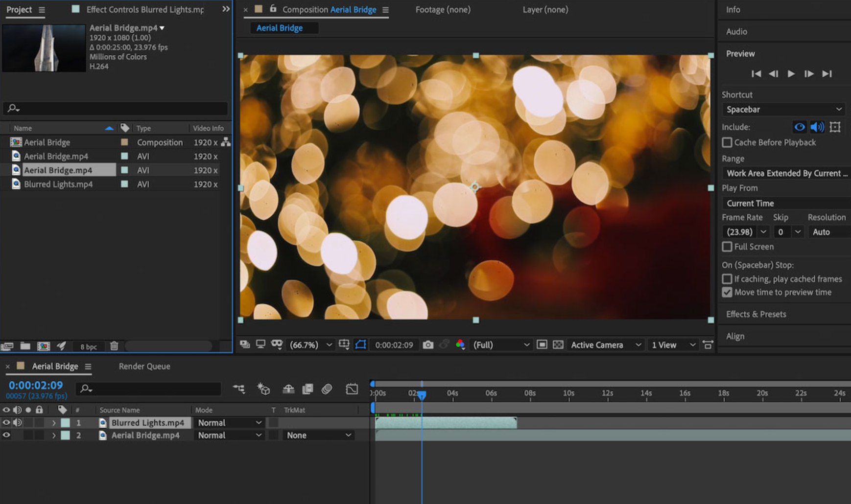
Task: Jump to first frame in Preview panel
Action: click(x=756, y=74)
